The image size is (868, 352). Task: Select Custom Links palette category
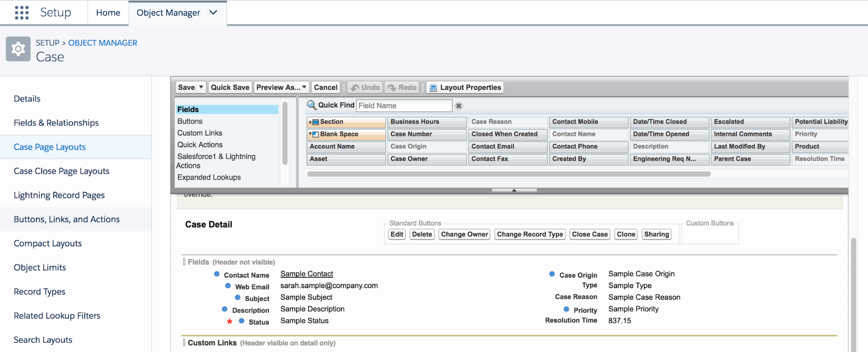200,133
